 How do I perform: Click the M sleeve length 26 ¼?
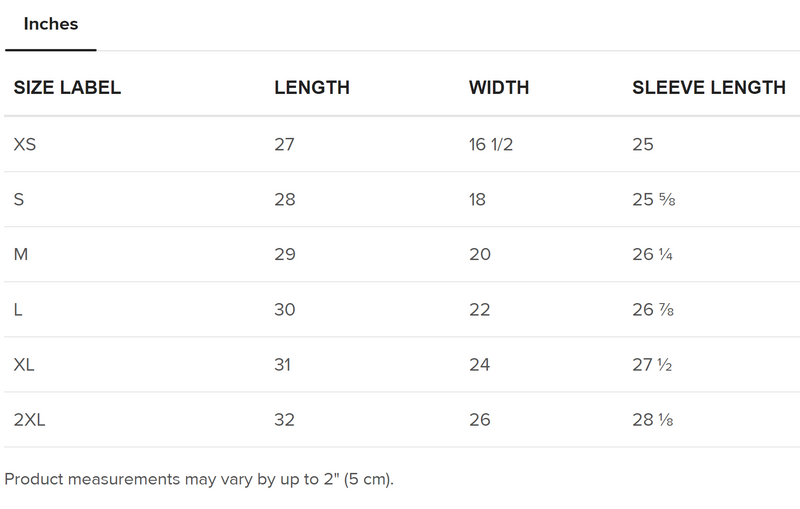[x=651, y=255]
